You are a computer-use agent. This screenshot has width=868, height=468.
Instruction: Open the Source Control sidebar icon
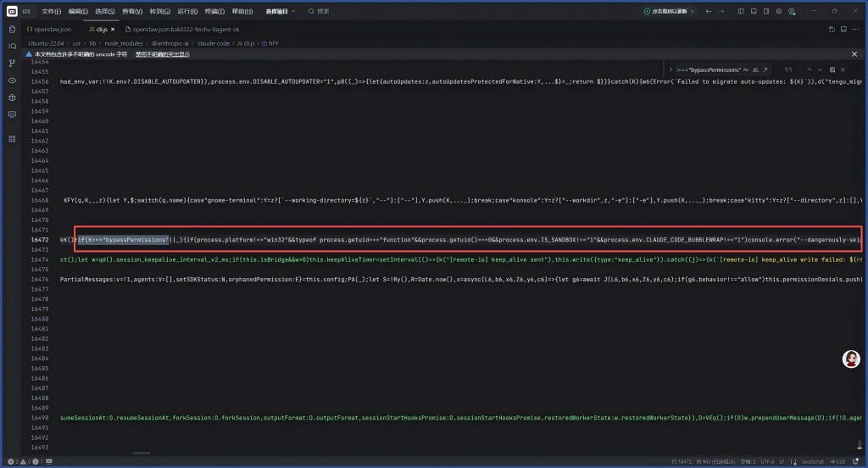tap(12, 63)
